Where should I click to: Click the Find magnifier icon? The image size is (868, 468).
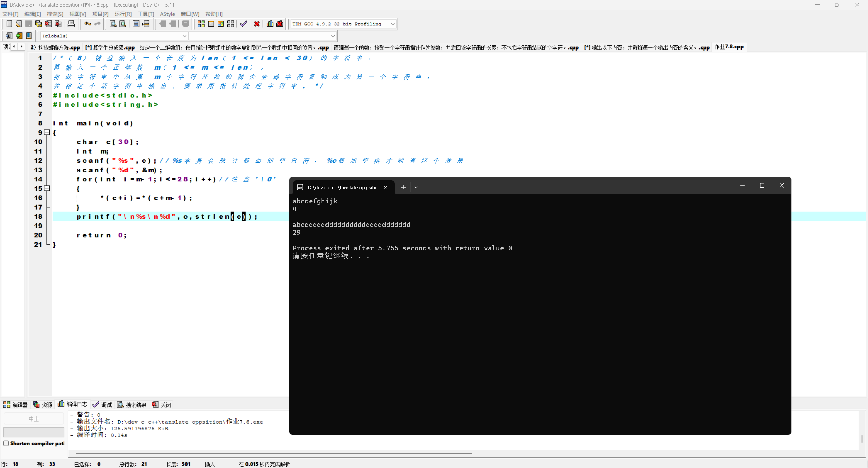coord(113,24)
